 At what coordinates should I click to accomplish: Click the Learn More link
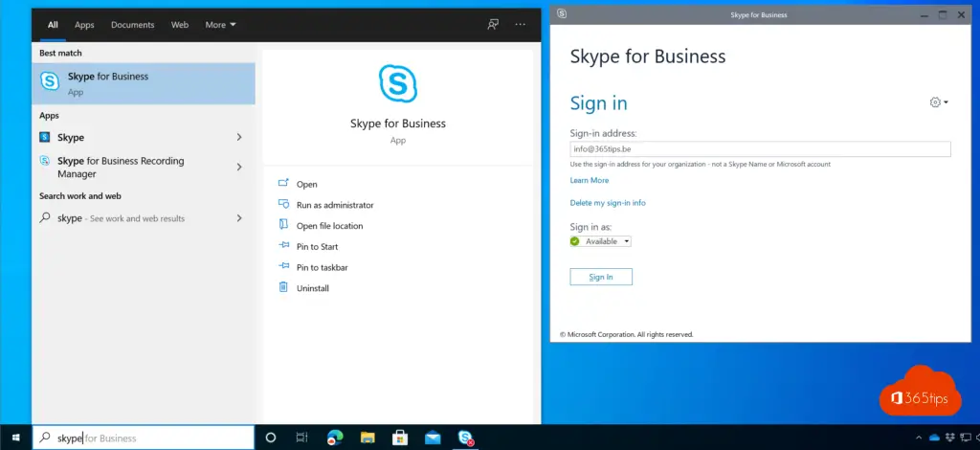590,180
